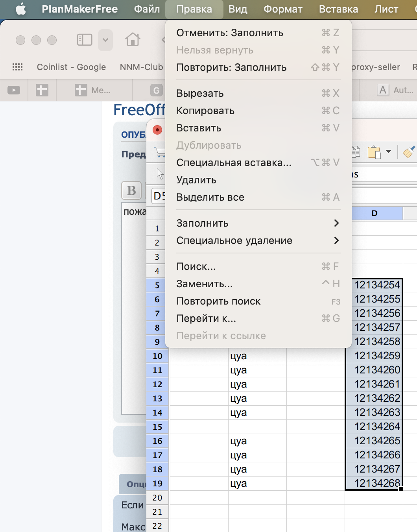Click the shopping cart icon in toolbar
Viewport: 417px width, 532px height.
[x=160, y=152]
